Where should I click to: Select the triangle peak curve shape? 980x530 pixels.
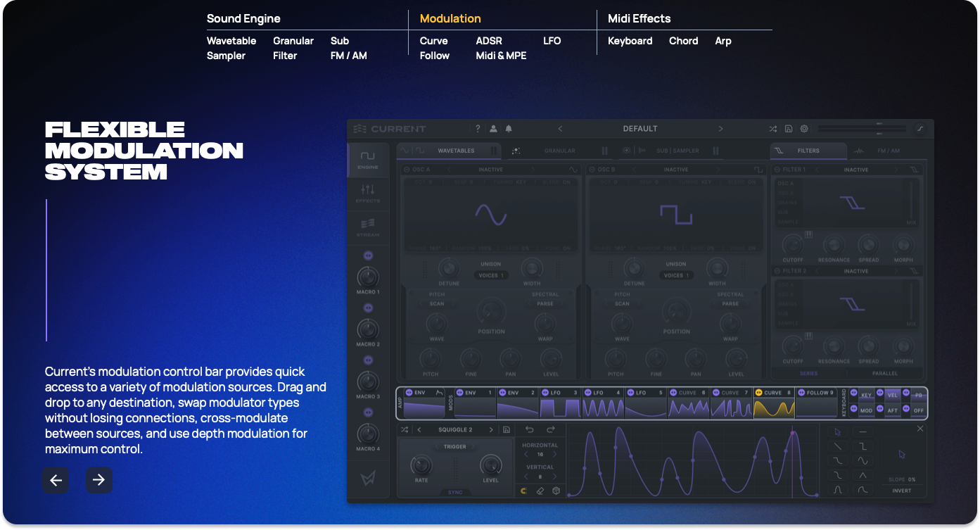[863, 475]
